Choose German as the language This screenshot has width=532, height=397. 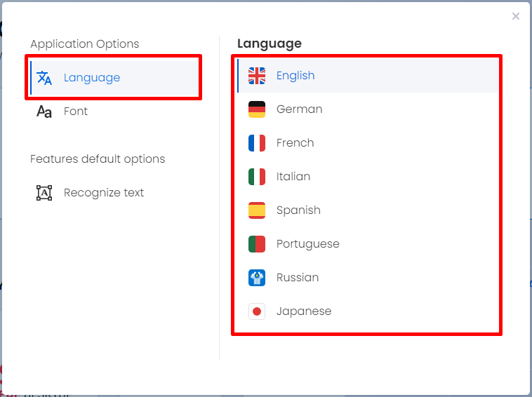(x=368, y=109)
